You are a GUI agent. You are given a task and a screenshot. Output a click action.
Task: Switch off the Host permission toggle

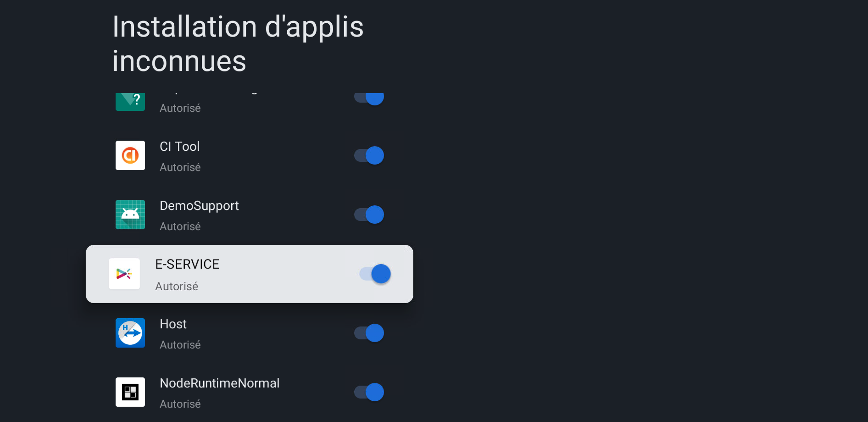tap(369, 333)
